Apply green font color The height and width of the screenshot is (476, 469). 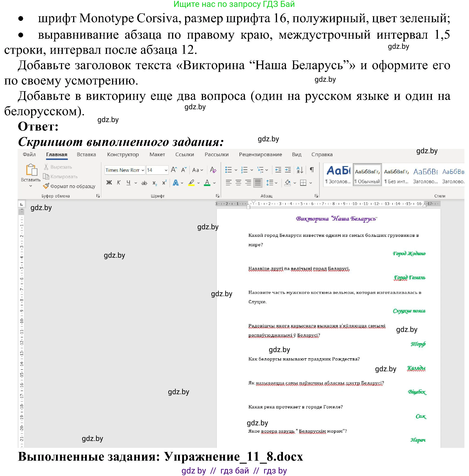(207, 183)
